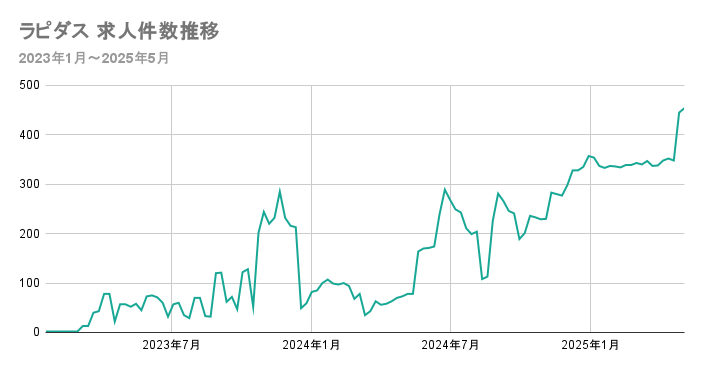Select the 2024年1月 x-axis label
703x371 pixels.
coord(311,345)
